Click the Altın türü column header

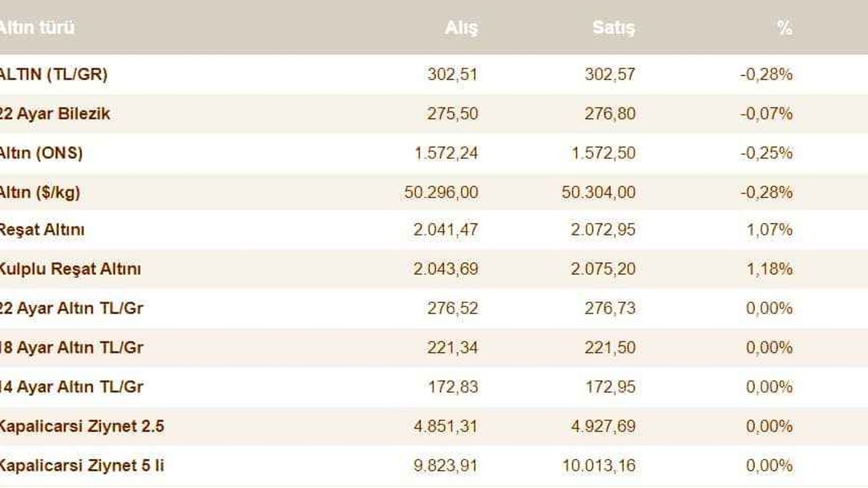(x=37, y=28)
